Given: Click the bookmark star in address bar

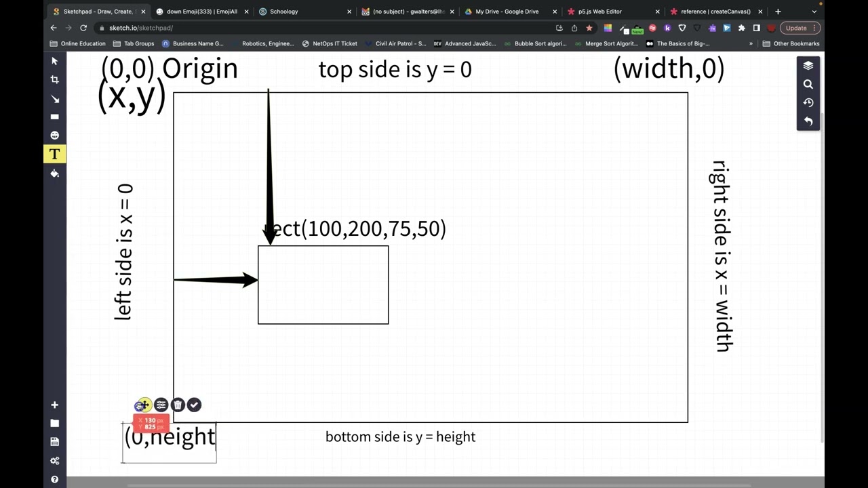Looking at the screenshot, I should (x=589, y=28).
